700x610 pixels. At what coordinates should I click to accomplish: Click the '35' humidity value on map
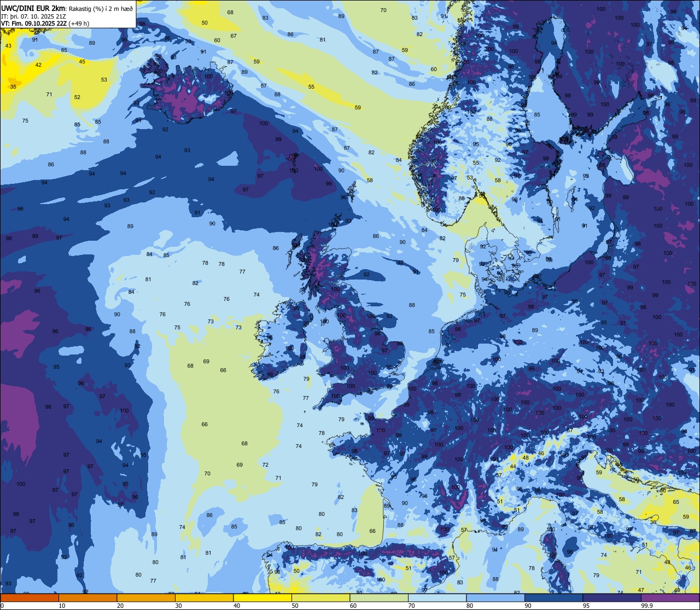[13, 86]
